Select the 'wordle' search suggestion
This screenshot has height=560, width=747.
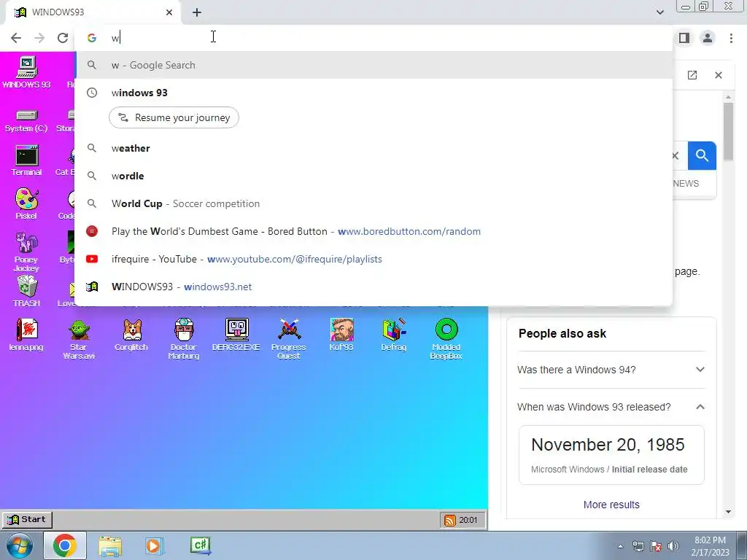coord(373,176)
